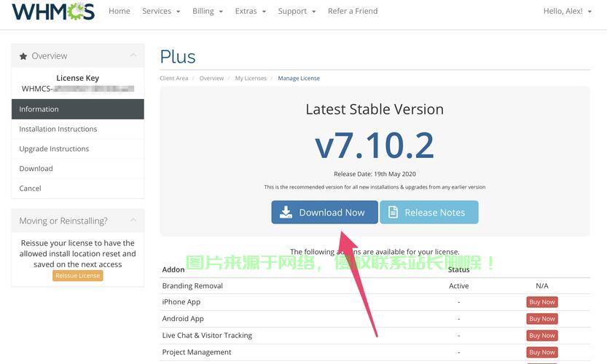
Task: Click the Reissue License button
Action: [x=78, y=276]
